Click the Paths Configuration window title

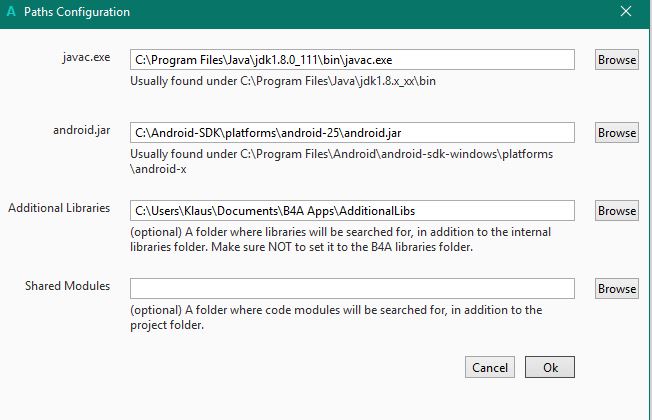pos(76,12)
